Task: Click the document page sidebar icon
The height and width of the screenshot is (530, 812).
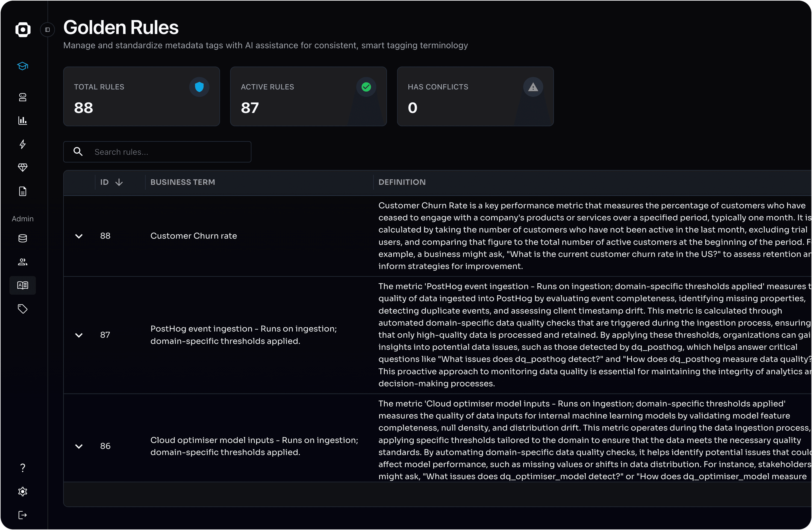Action: click(23, 191)
